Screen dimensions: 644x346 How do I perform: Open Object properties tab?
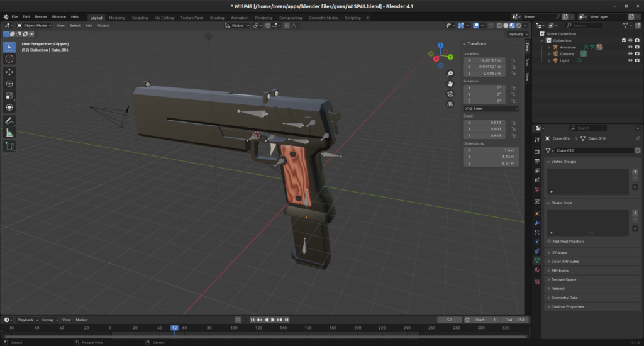(x=537, y=214)
